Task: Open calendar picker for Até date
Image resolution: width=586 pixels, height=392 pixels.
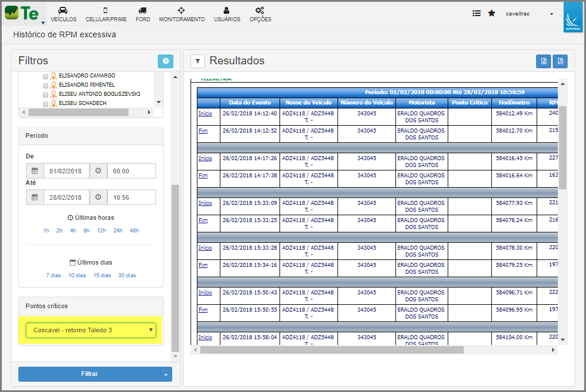Action: click(35, 197)
